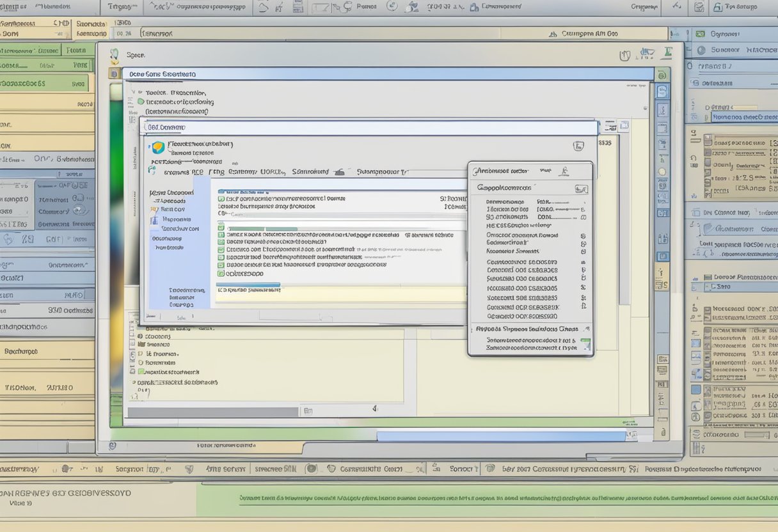The image size is (778, 532).
Task: Select the green radio button under the window title
Action: pyautogui.click(x=141, y=102)
